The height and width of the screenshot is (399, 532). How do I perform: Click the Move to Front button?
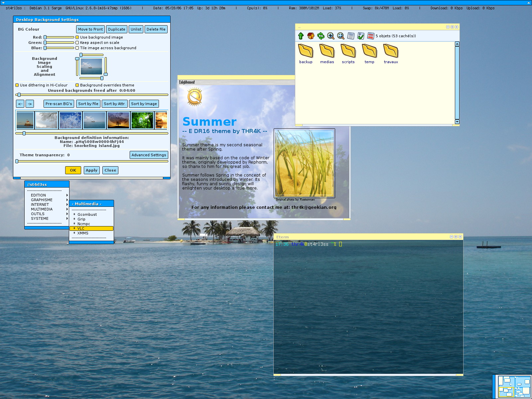90,29
